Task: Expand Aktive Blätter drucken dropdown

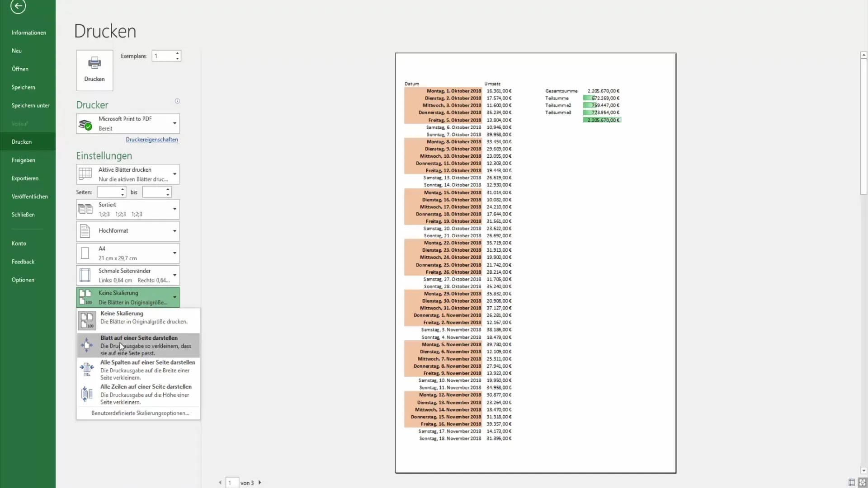Action: [x=128, y=174]
